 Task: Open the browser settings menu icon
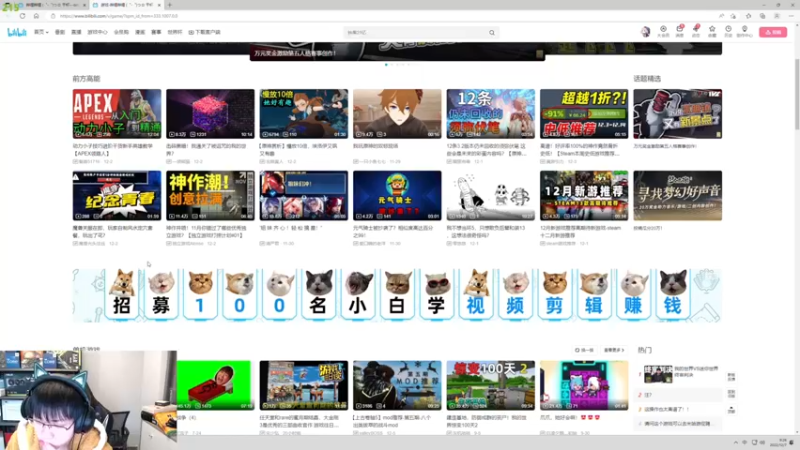[x=791, y=16]
